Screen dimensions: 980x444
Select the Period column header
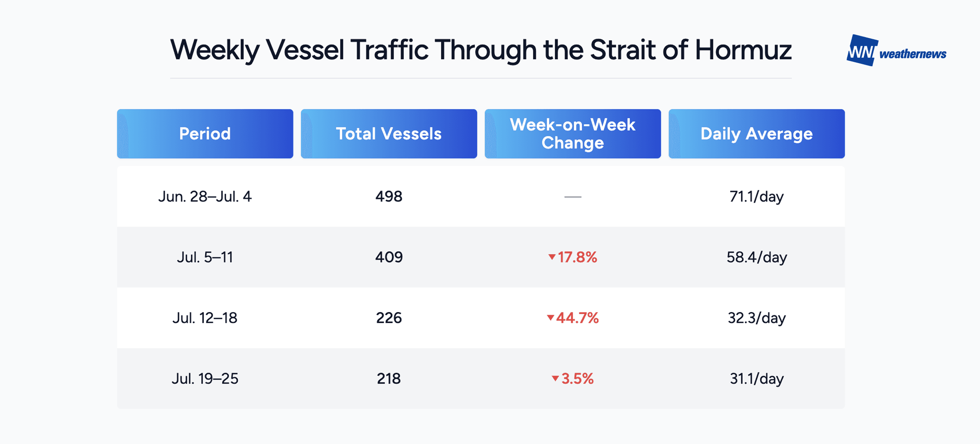coord(205,134)
